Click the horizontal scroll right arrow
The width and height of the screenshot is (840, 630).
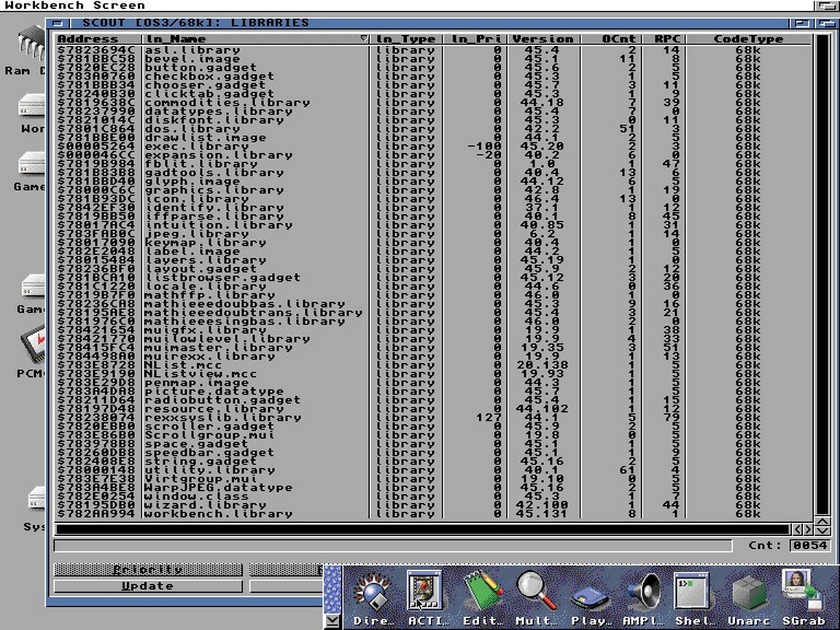click(x=807, y=530)
